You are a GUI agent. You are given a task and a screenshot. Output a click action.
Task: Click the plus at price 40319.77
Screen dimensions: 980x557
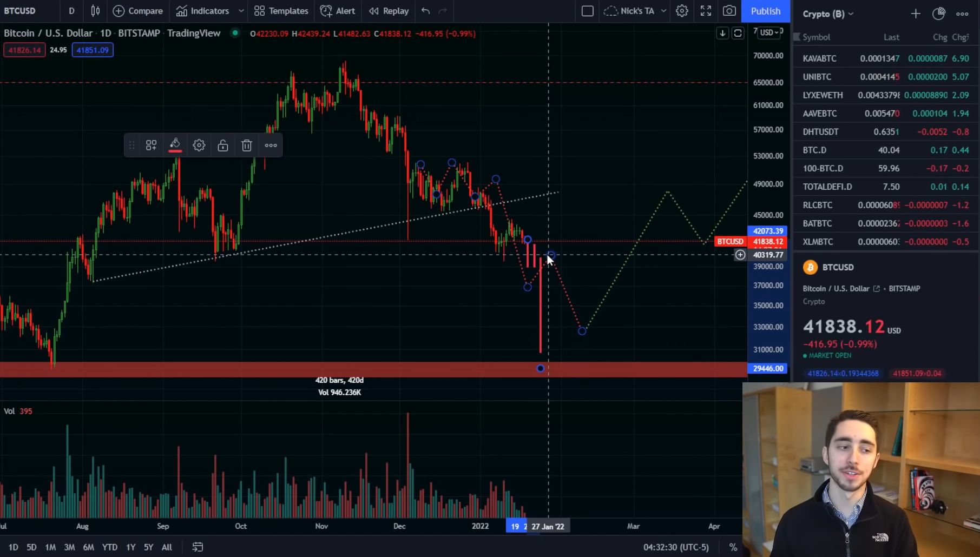coord(740,255)
